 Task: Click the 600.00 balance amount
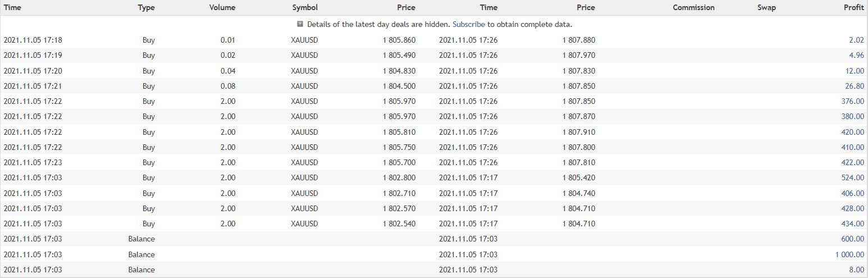(x=853, y=239)
